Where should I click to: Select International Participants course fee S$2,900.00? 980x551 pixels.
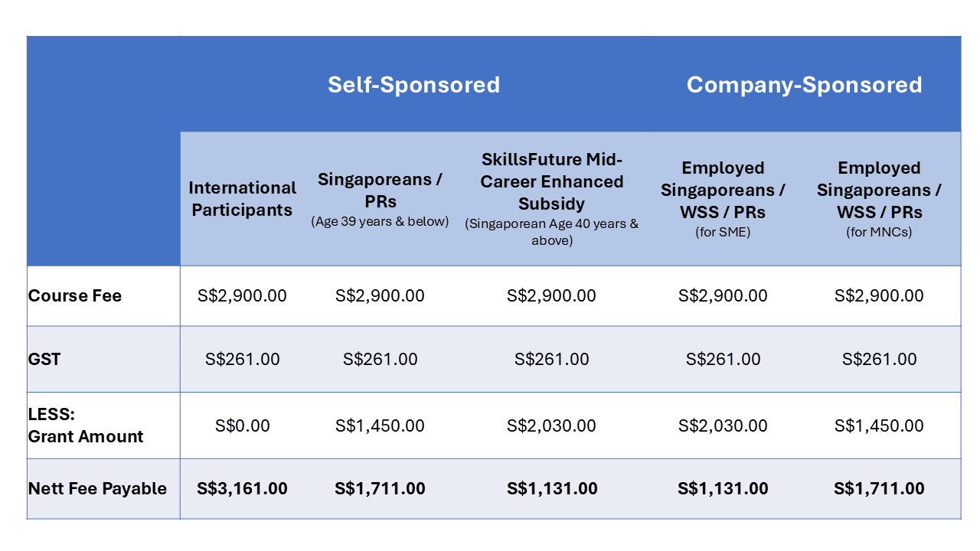pos(242,296)
